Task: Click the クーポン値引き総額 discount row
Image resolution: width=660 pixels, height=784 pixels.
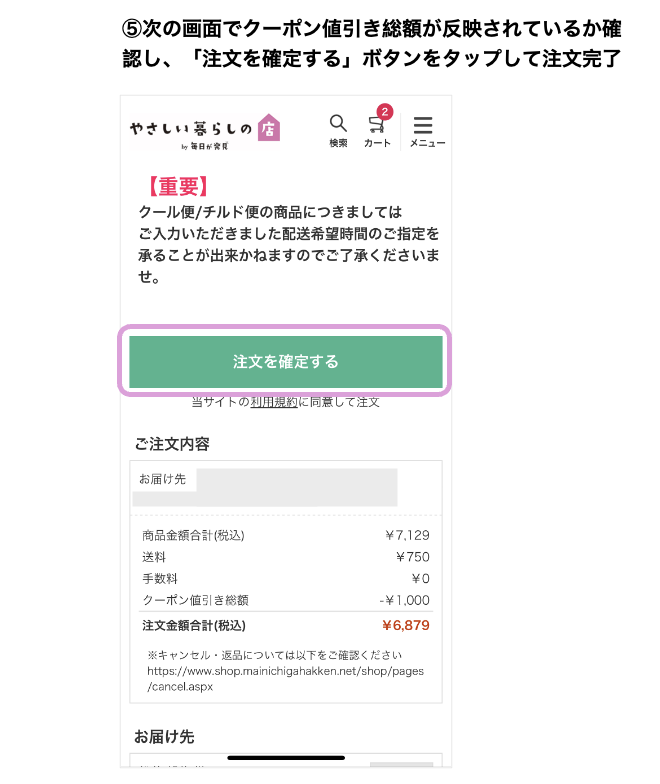Action: click(x=285, y=600)
